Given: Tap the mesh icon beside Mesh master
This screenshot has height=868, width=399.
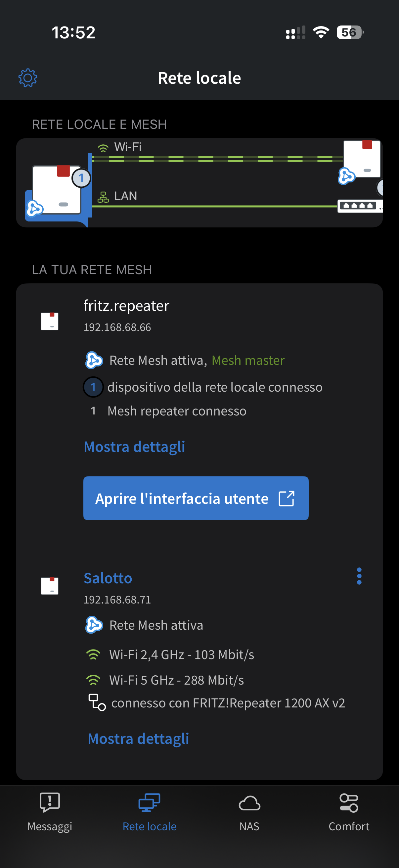Looking at the screenshot, I should coord(94,360).
